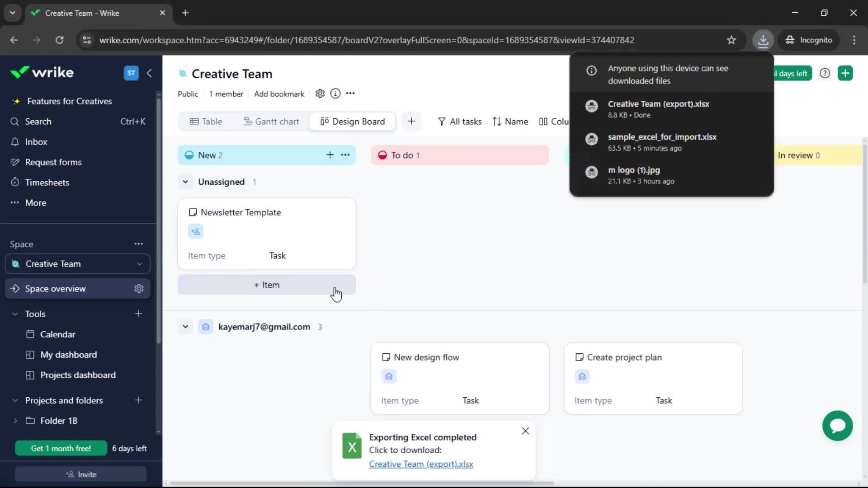Collapse the Unassigned group
Screen dimensions: 868x488
click(185, 182)
